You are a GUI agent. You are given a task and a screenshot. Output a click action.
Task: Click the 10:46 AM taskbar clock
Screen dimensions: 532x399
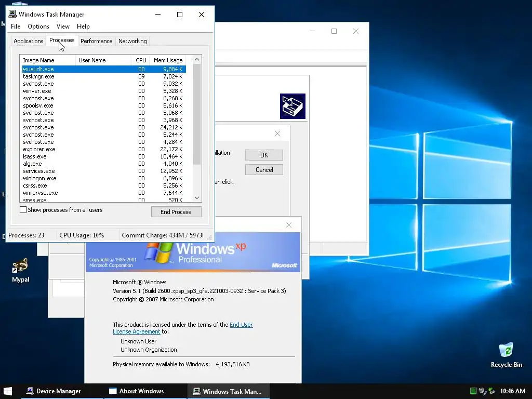pos(513,391)
